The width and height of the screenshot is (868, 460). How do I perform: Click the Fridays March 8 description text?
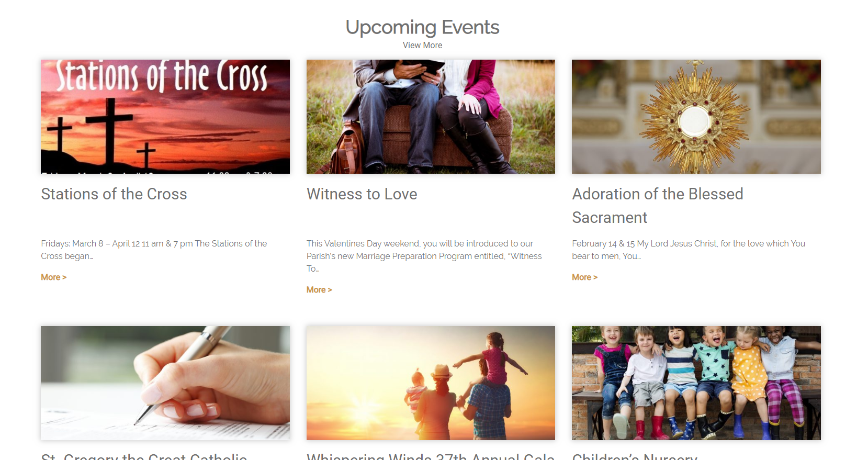(154, 250)
